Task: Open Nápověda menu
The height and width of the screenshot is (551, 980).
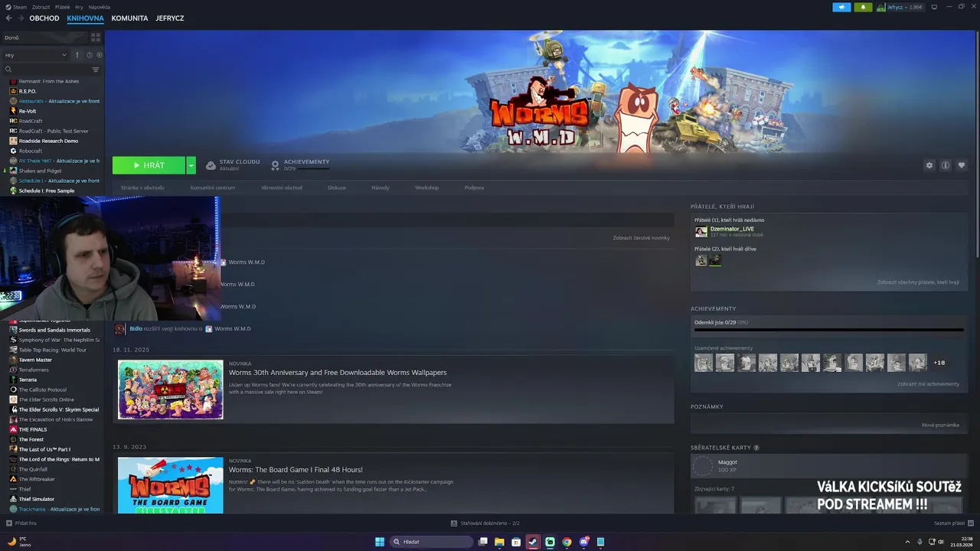Action: [99, 7]
